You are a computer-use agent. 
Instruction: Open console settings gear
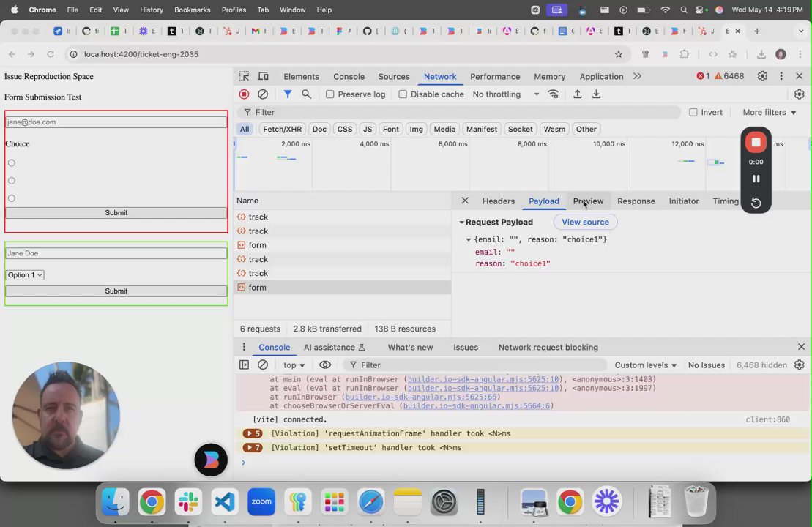pos(799,365)
